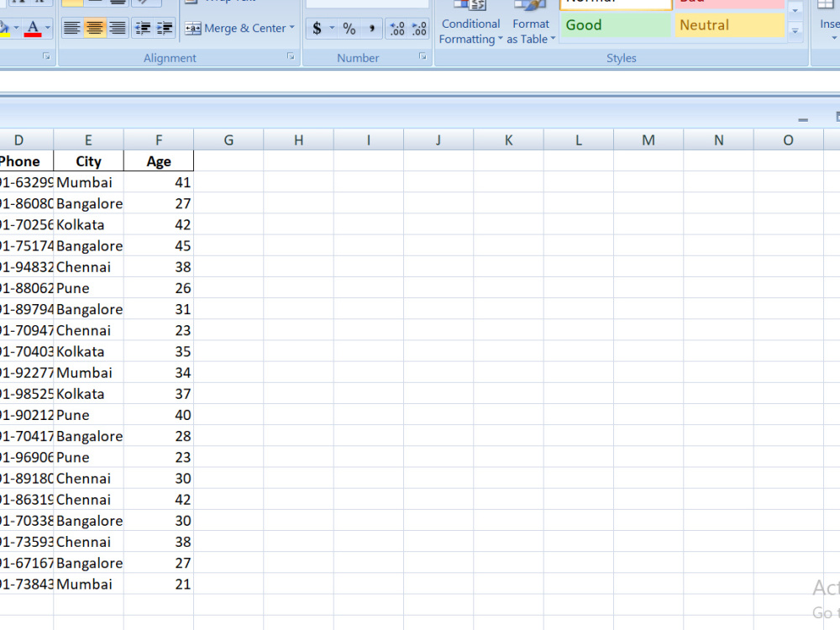
Task: Minimize the workbook window
Action: coord(802,120)
